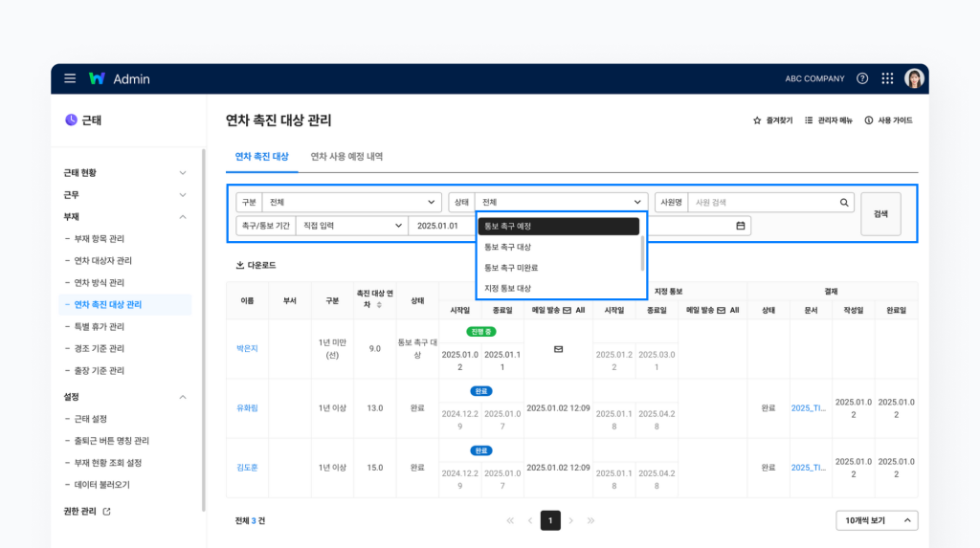Open the date range calendar icon

(741, 226)
